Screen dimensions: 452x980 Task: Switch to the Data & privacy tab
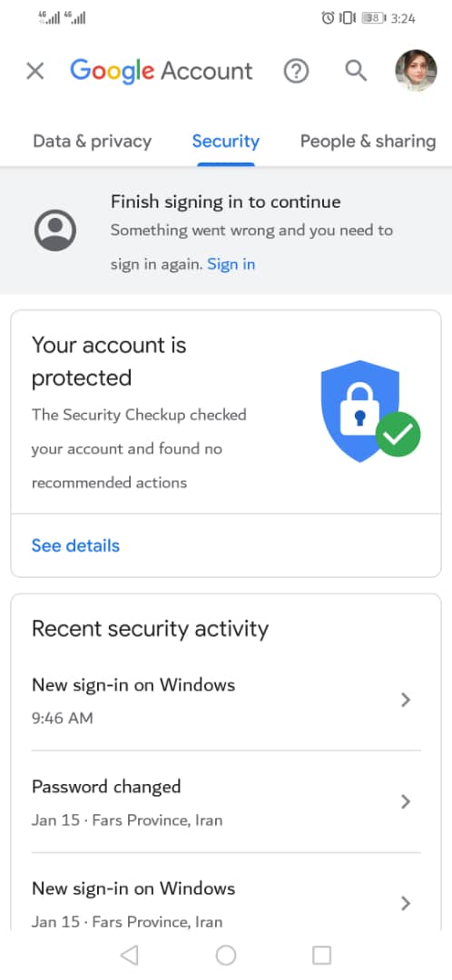coord(92,142)
